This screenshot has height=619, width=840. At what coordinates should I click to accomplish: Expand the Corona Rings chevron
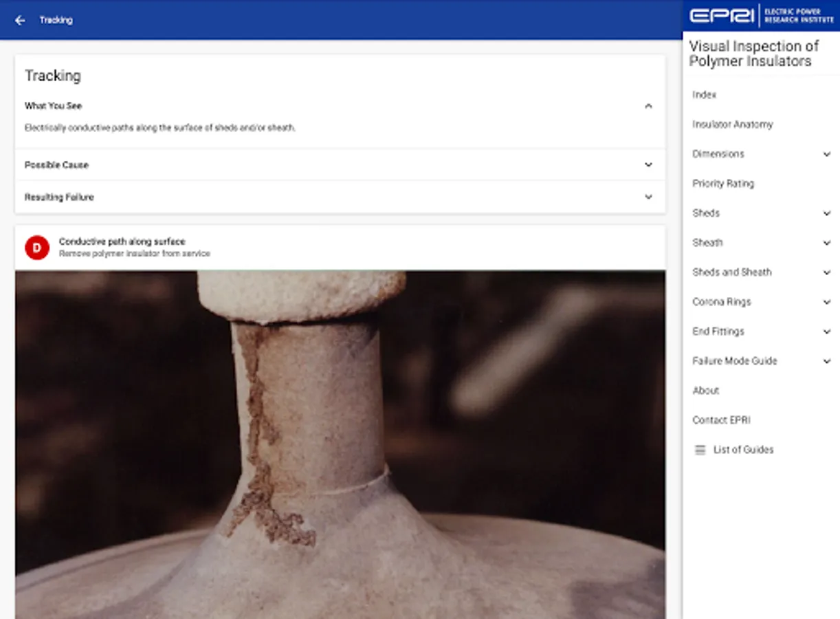coord(827,302)
